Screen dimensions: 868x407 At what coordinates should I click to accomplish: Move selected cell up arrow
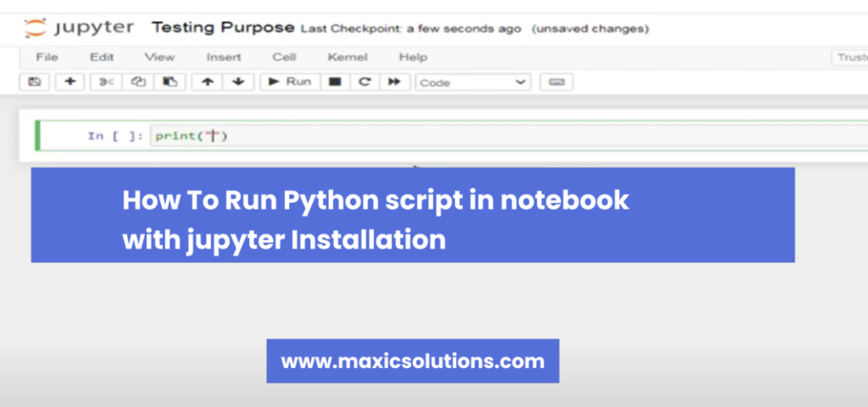(207, 82)
